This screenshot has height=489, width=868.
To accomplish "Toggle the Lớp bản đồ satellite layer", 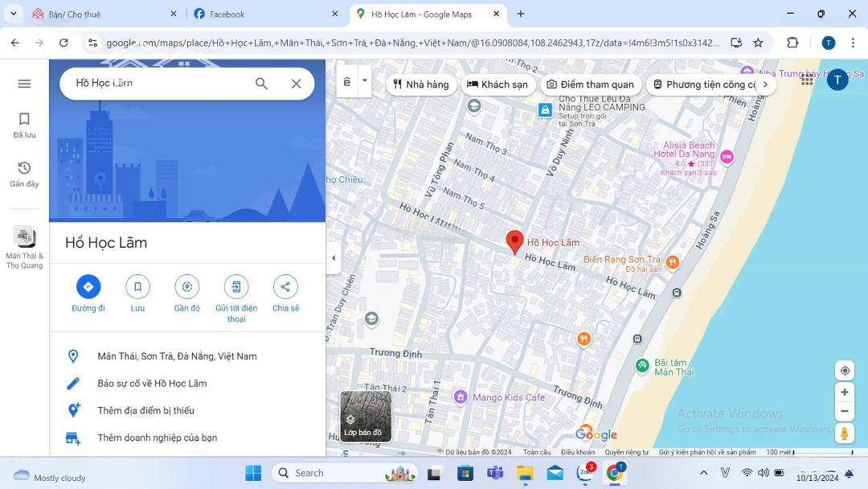I will [x=366, y=417].
